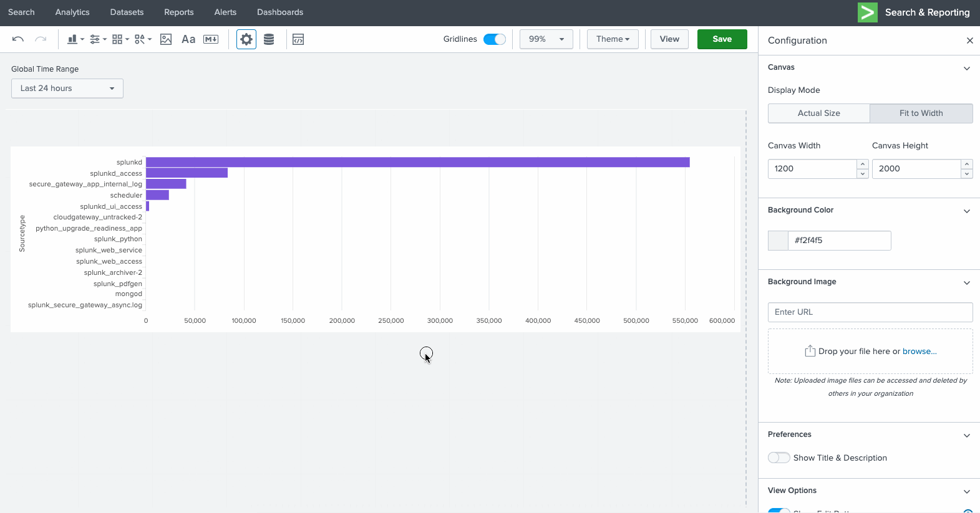
Task: Close the Configuration panel
Action: [969, 41]
